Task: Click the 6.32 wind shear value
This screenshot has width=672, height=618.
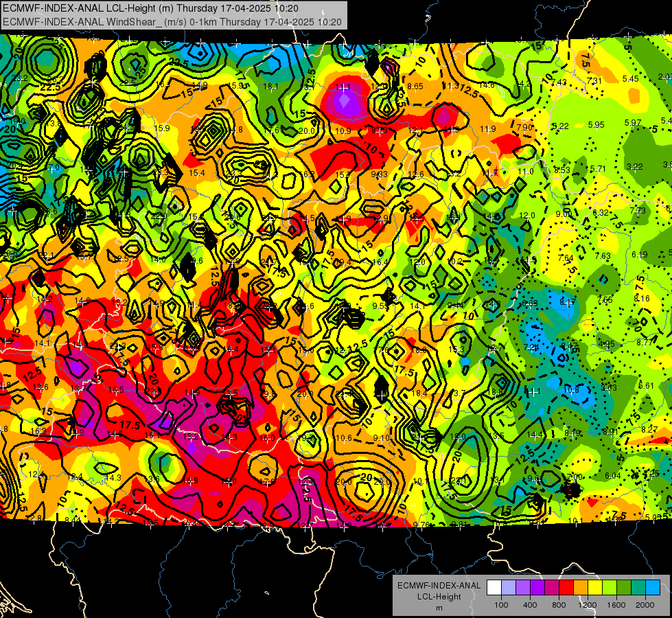Action: (x=601, y=212)
